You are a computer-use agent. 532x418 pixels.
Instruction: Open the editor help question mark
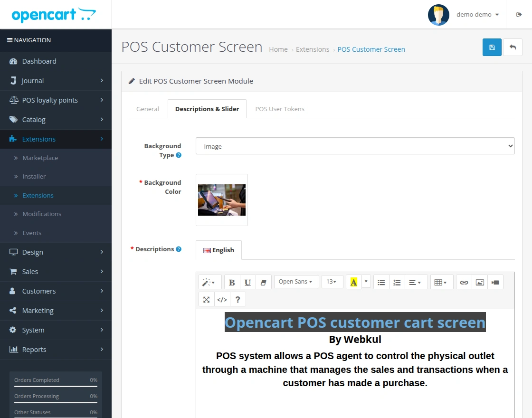(x=237, y=299)
